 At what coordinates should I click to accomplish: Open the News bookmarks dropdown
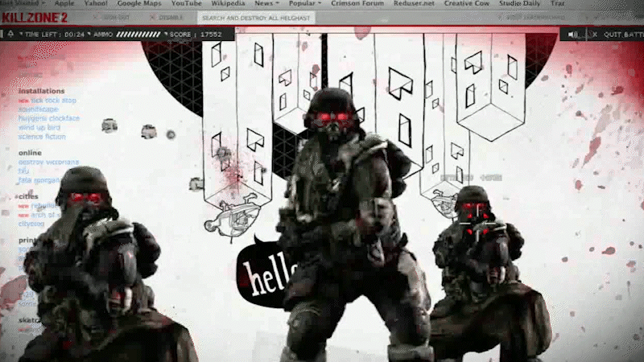pos(266,3)
